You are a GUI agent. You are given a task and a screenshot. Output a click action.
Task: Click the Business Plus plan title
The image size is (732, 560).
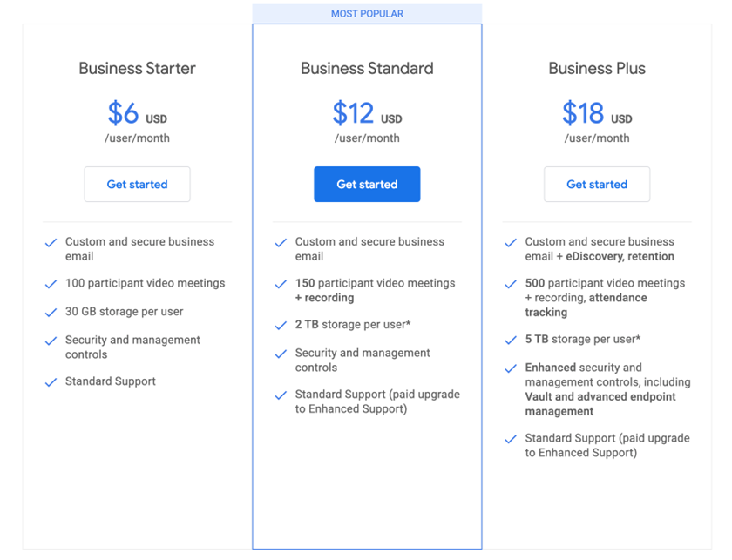point(597,69)
